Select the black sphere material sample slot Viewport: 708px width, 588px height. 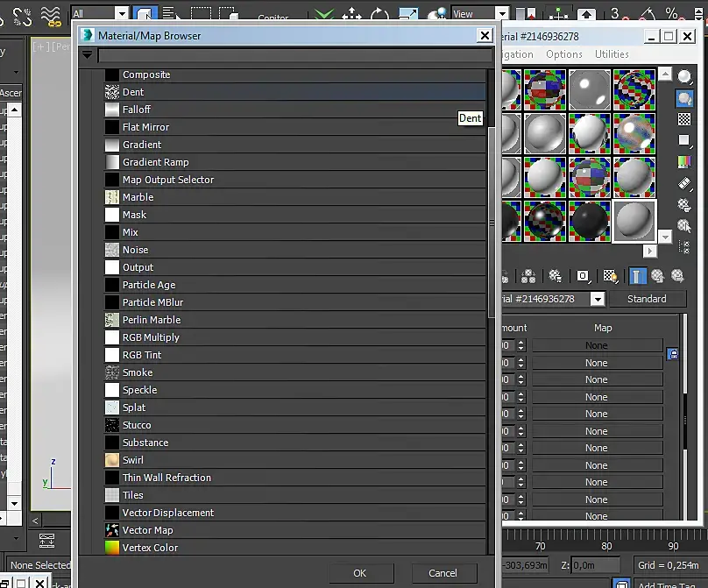[589, 222]
